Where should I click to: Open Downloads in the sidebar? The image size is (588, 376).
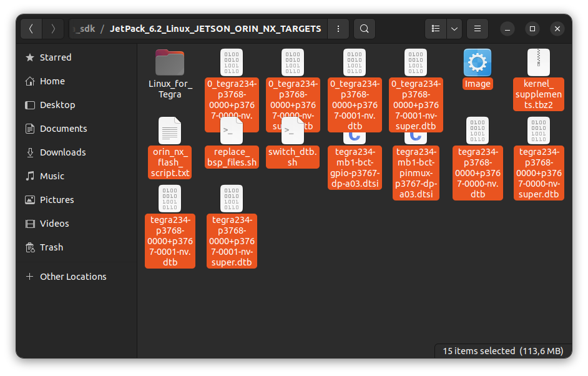[77, 152]
